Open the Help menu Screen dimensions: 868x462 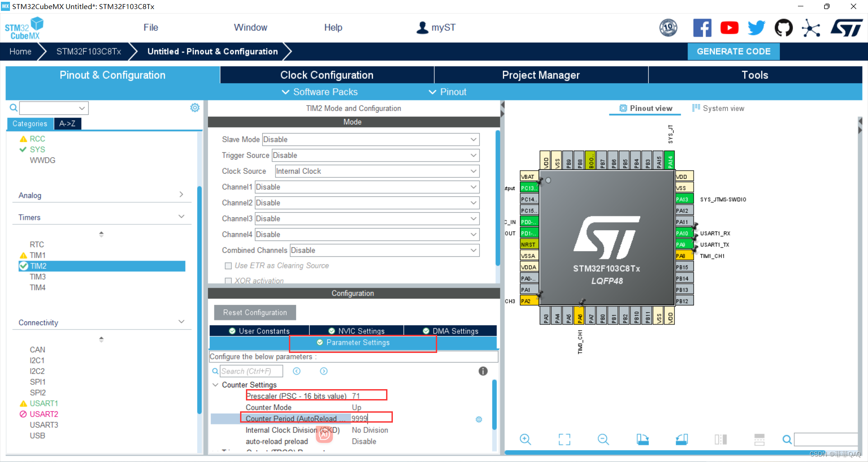coord(333,28)
